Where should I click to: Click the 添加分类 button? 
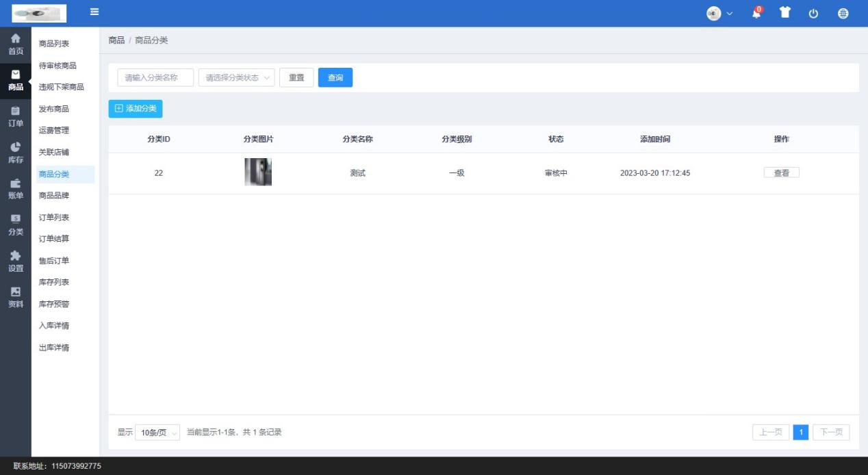[136, 108]
